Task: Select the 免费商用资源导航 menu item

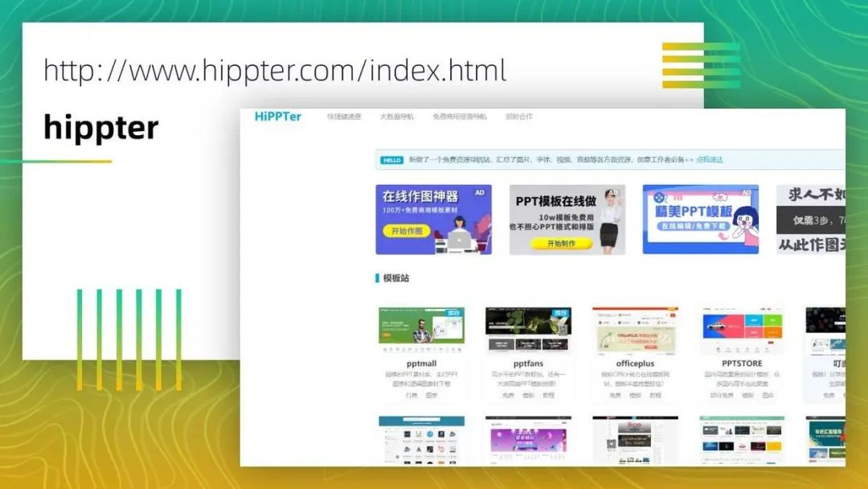Action: (x=460, y=117)
